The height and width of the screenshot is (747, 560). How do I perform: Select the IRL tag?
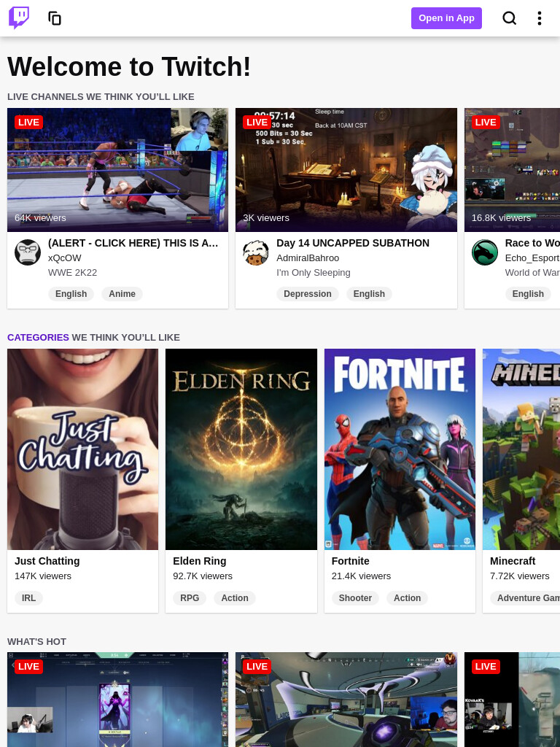point(28,598)
